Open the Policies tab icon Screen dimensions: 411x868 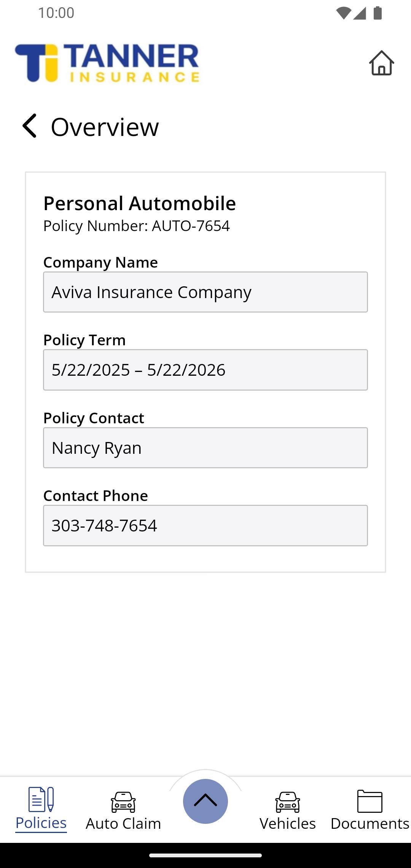coord(41,799)
